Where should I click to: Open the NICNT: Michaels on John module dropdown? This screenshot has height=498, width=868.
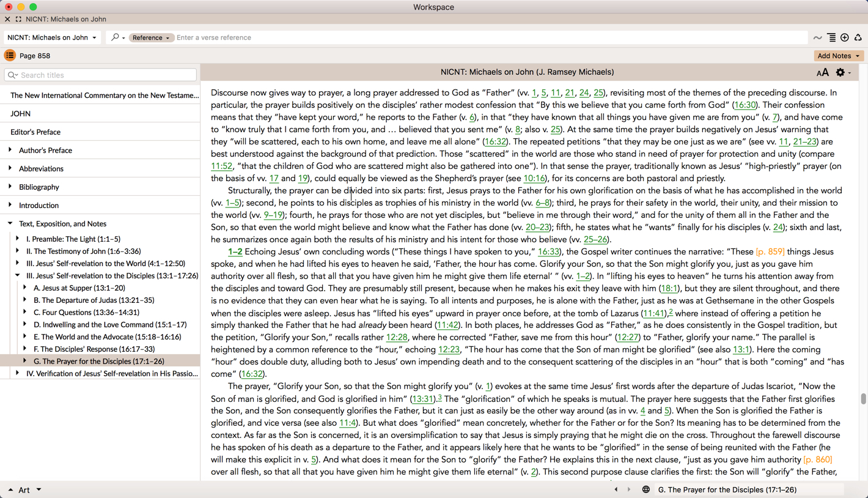coord(52,37)
